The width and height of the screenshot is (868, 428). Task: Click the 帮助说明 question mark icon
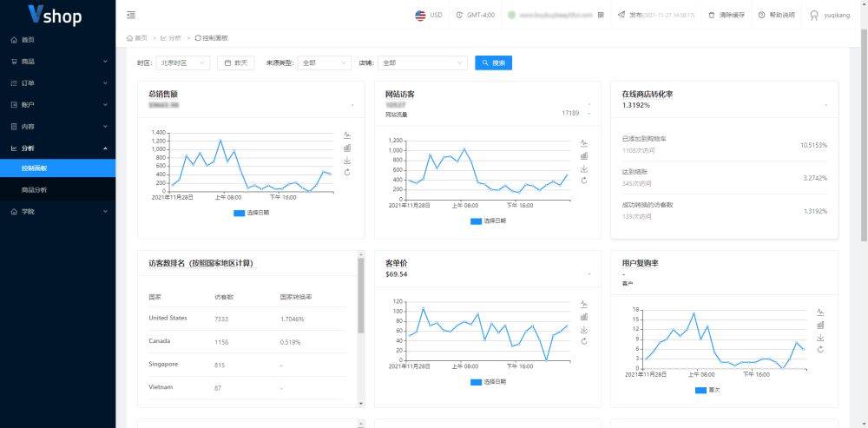pyautogui.click(x=762, y=16)
